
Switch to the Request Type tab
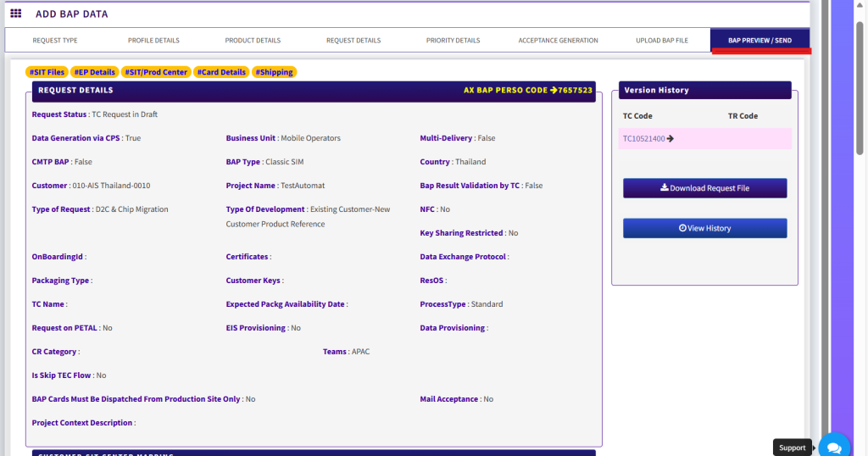tap(55, 41)
